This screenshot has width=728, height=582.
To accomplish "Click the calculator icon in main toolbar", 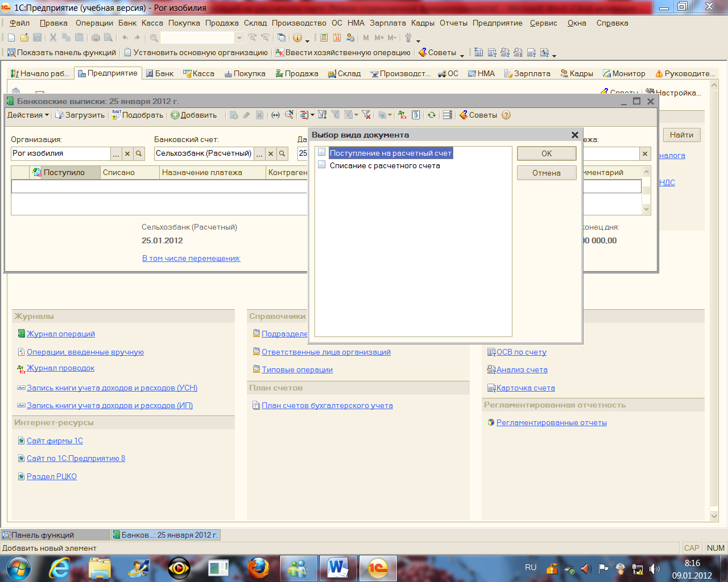I will [324, 38].
